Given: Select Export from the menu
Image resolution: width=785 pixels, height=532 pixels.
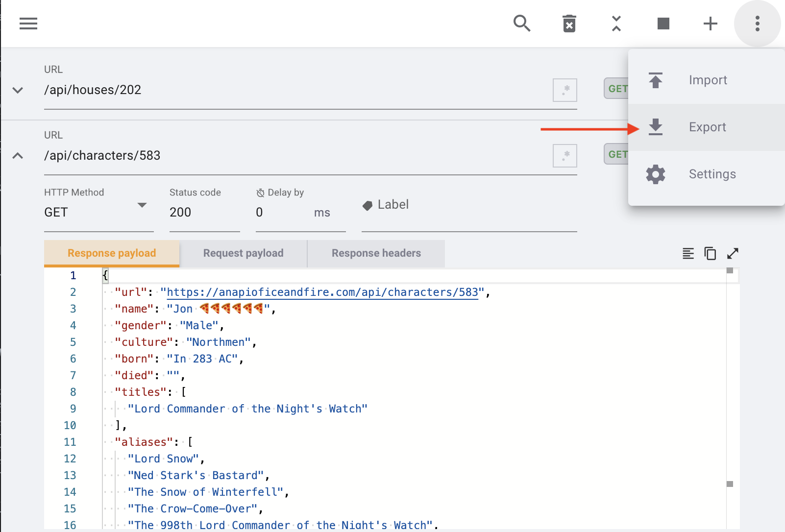Looking at the screenshot, I should (x=707, y=127).
